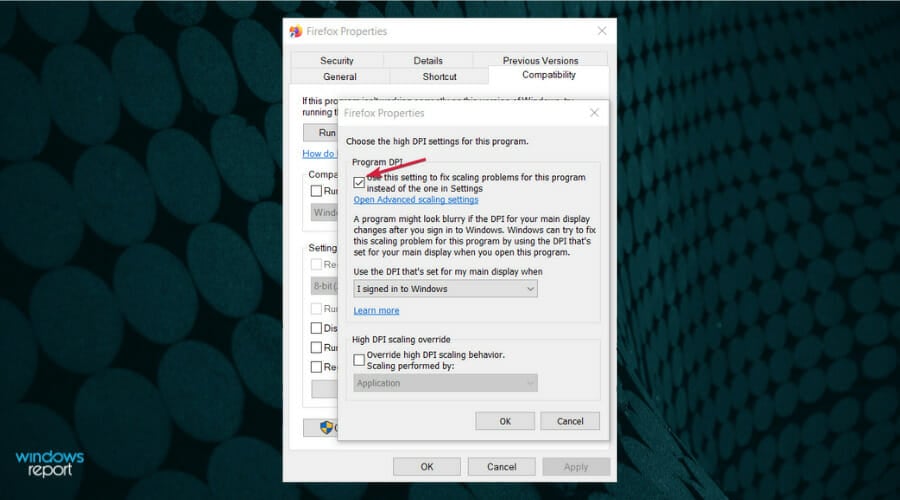Click Cancel in the outer Properties window

502,467
